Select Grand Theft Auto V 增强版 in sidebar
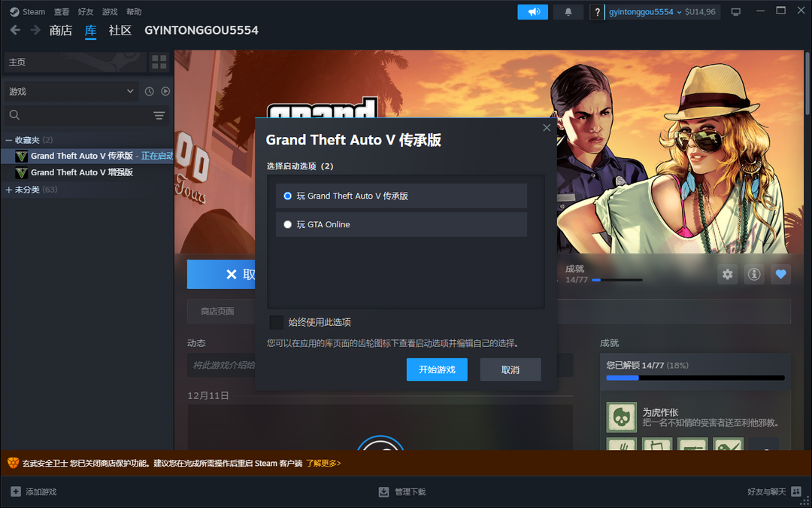 84,172
